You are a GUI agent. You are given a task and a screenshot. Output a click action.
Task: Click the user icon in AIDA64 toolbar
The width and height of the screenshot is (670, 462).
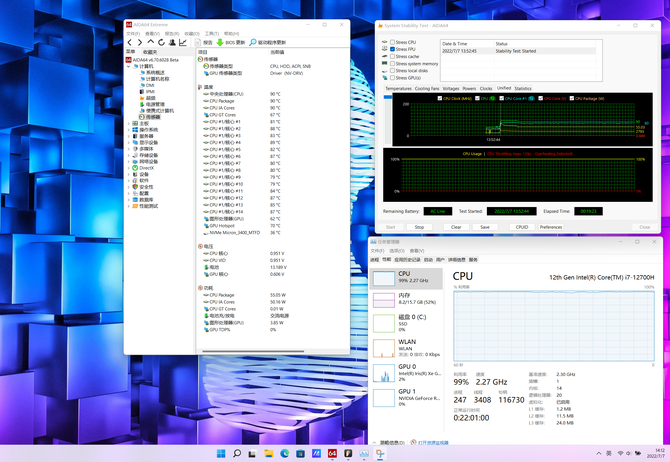[x=173, y=43]
